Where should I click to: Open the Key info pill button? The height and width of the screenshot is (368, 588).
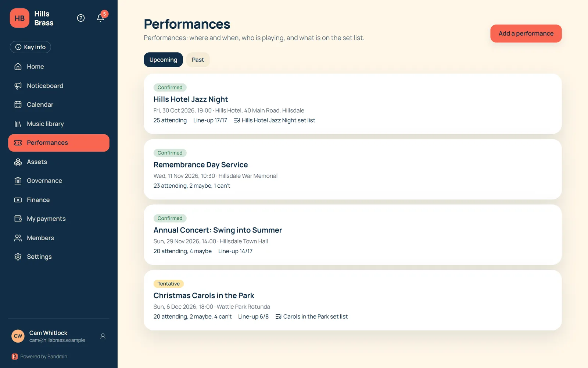click(31, 47)
